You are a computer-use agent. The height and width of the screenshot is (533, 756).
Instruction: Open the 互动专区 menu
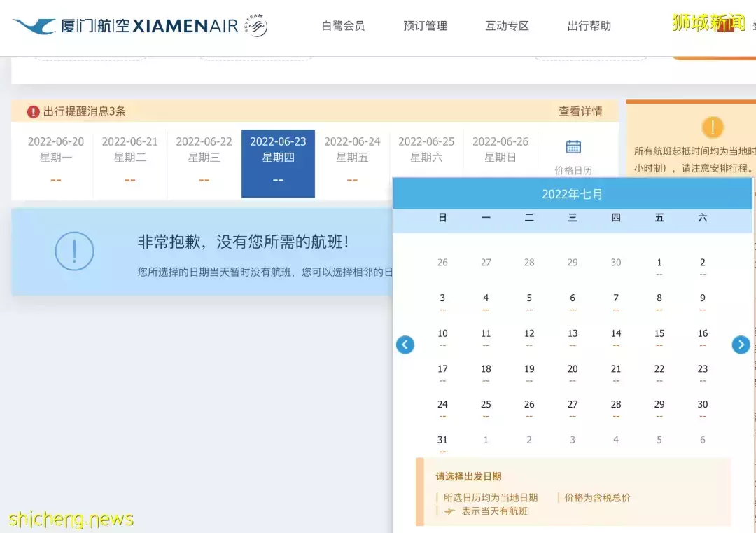(507, 25)
